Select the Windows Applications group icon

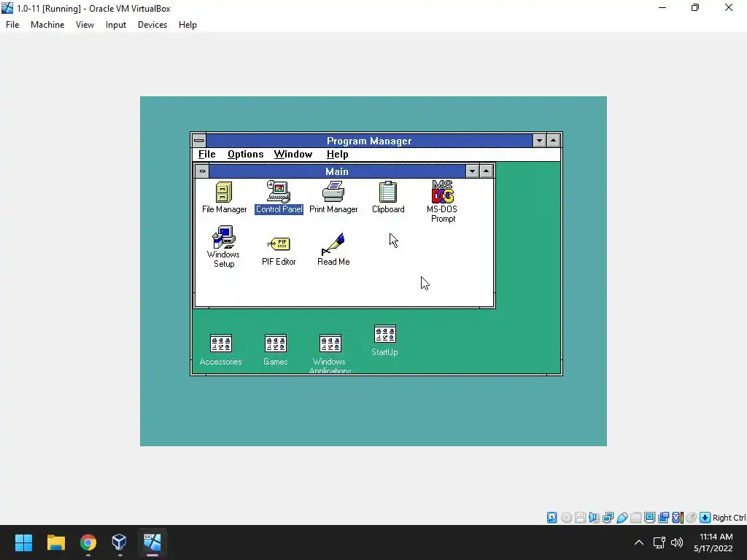point(330,354)
